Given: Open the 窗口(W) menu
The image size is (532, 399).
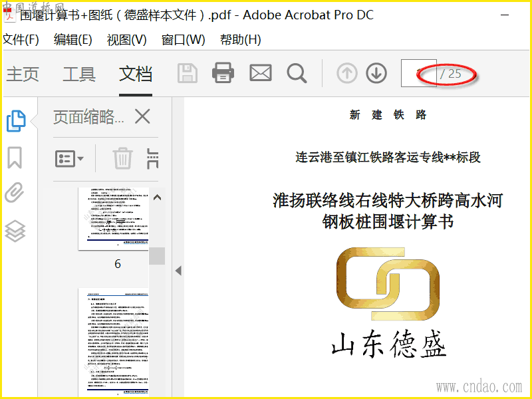Looking at the screenshot, I should click(184, 40).
